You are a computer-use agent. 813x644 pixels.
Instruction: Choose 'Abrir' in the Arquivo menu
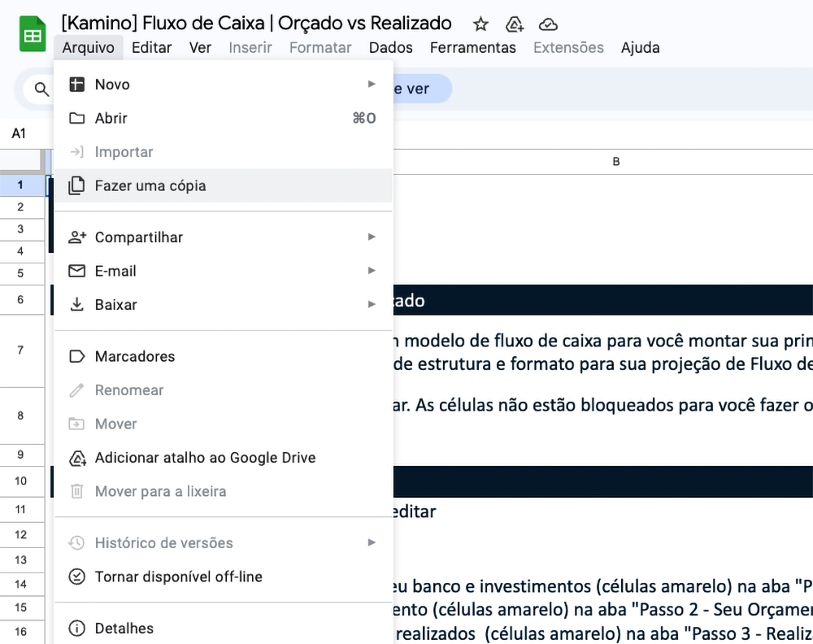point(111,118)
